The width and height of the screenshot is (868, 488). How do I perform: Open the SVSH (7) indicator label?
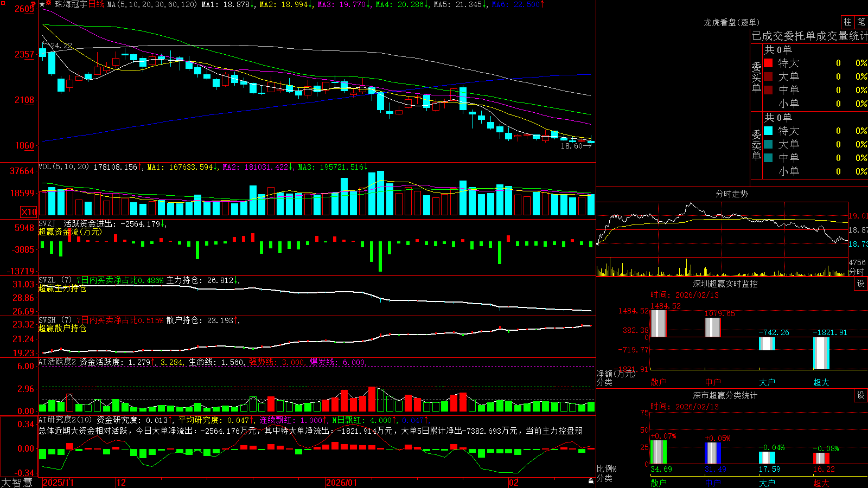[x=55, y=320]
